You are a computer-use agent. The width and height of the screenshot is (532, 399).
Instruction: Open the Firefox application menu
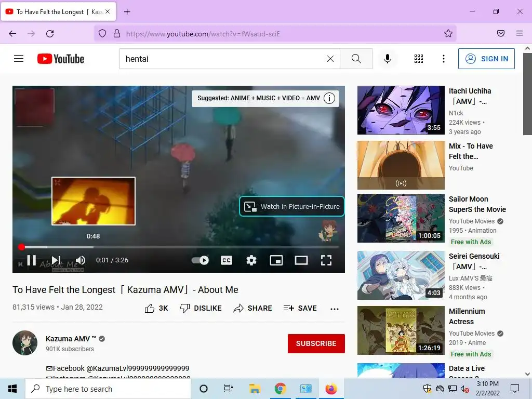click(x=520, y=33)
